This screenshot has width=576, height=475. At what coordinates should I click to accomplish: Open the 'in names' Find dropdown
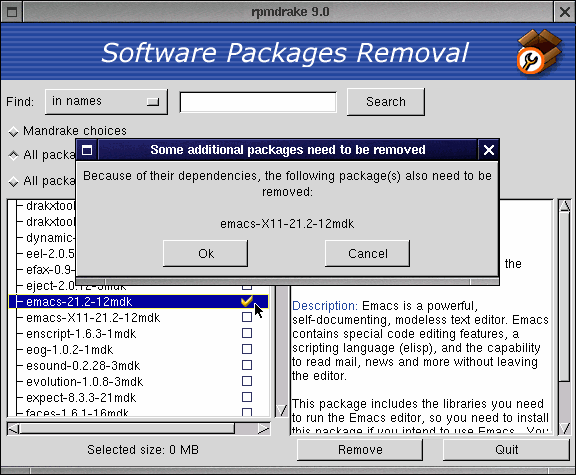coord(107,101)
